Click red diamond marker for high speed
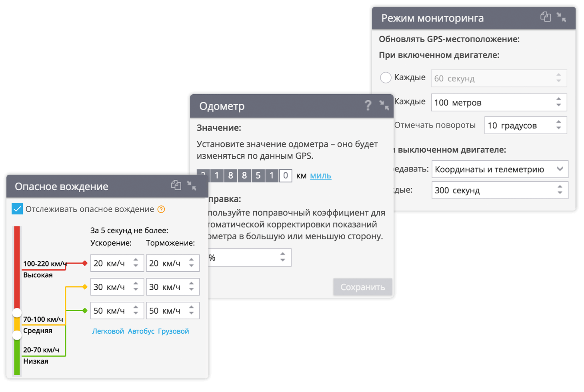Viewport: 584px width, 392px height. click(x=84, y=263)
